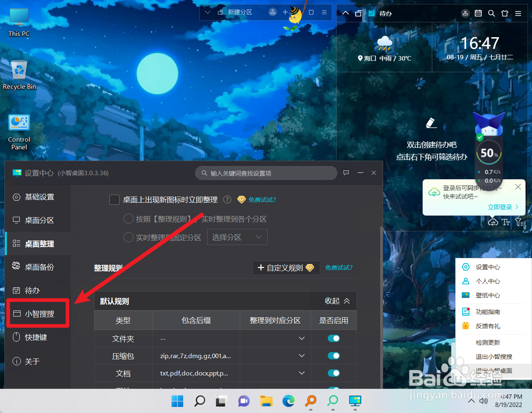
Task: Expand partition dropdown for 压缩包 row
Action: point(302,356)
